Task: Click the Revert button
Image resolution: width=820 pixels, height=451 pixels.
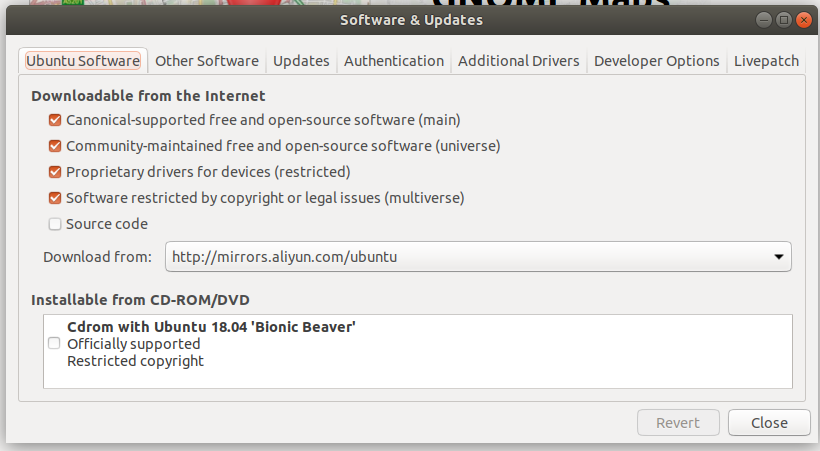Action: [x=677, y=423]
